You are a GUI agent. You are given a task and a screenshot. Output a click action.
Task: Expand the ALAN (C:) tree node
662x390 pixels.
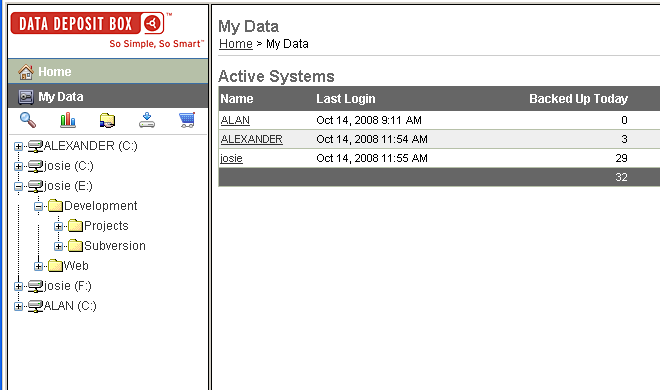[x=18, y=306]
